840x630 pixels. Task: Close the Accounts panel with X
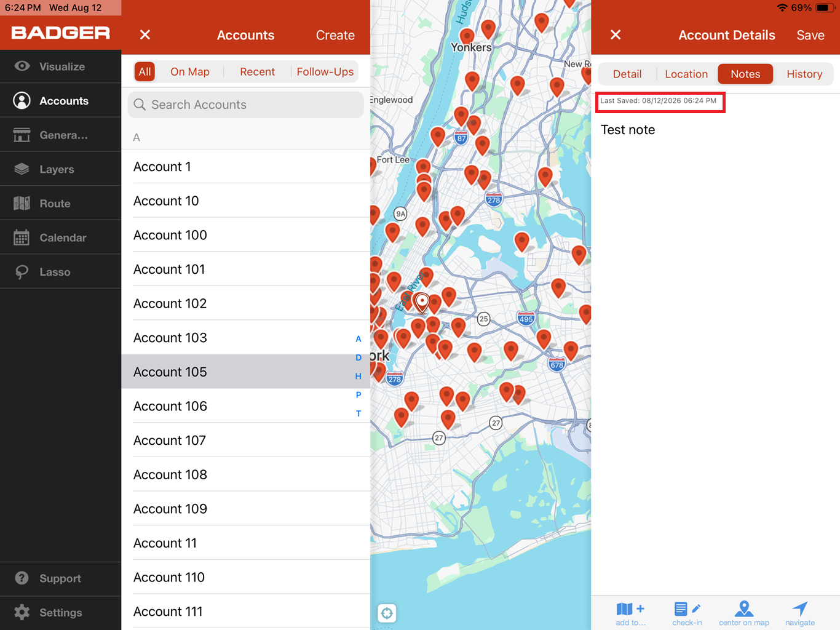click(145, 35)
